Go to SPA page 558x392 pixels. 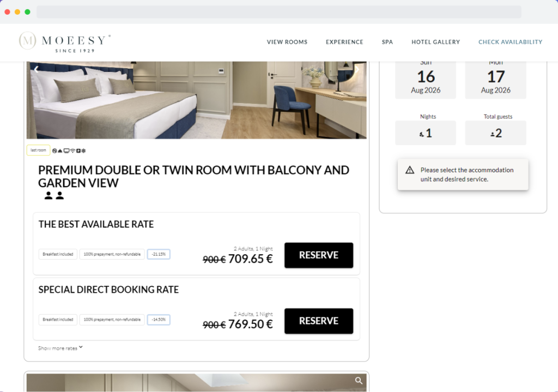click(x=387, y=42)
